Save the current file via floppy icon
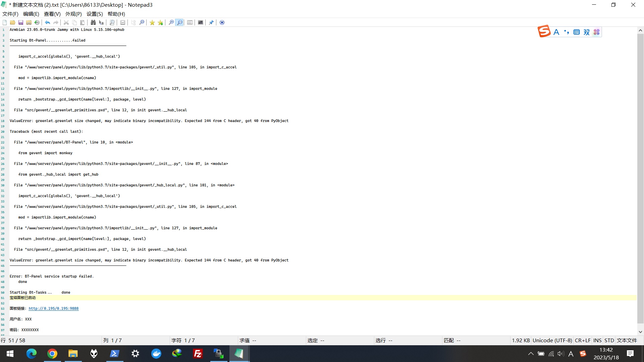The width and height of the screenshot is (644, 362). (x=21, y=22)
